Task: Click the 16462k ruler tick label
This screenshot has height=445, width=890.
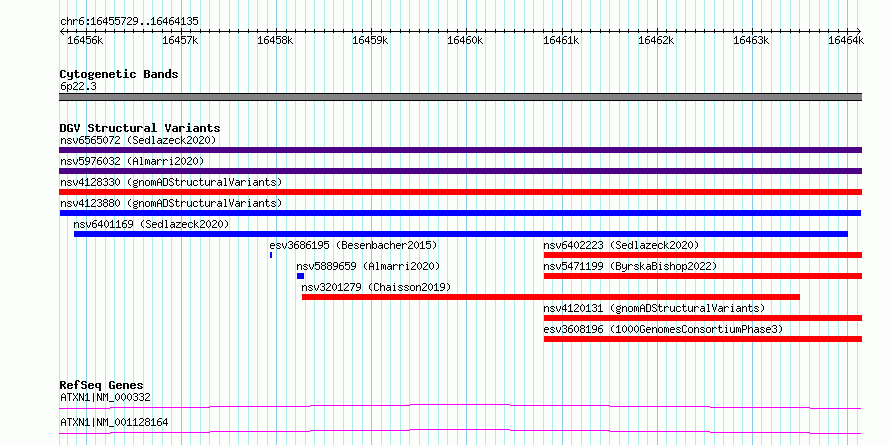Action: [x=657, y=40]
